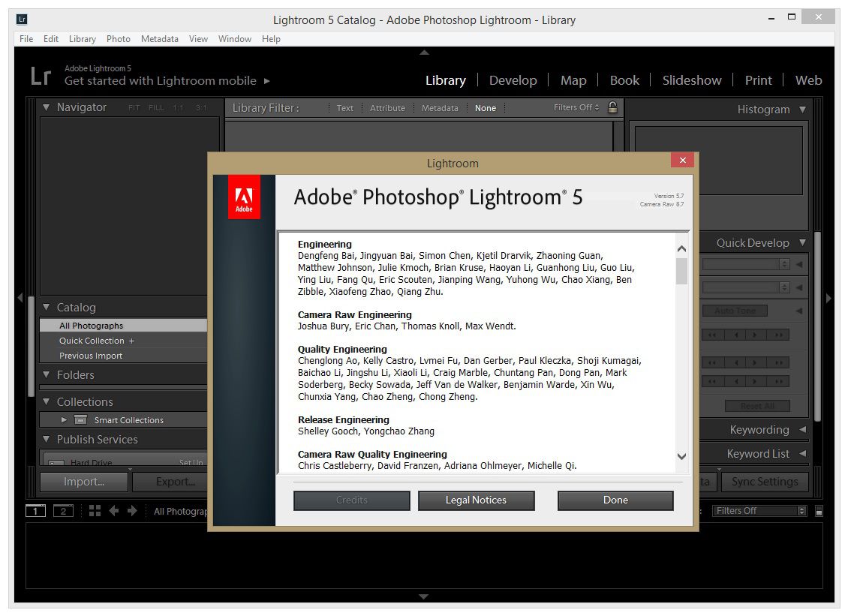Open the filmstrip Filters Off dropdown
Viewport: 848px width, 616px height.
(760, 511)
